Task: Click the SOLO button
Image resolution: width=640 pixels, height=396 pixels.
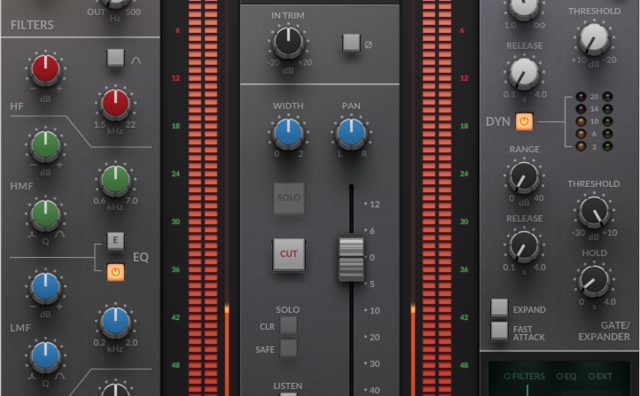Action: coord(289,198)
